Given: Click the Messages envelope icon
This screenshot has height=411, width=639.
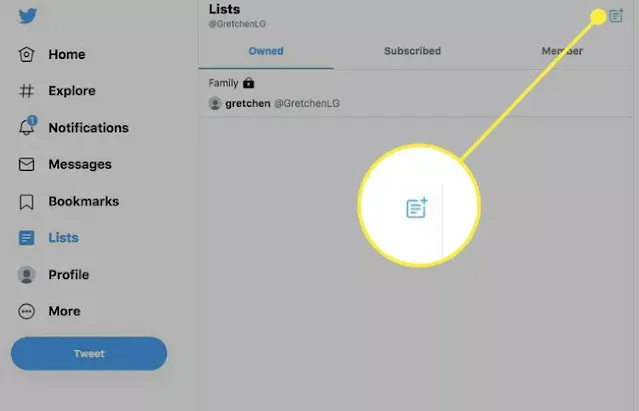Looking at the screenshot, I should [26, 164].
